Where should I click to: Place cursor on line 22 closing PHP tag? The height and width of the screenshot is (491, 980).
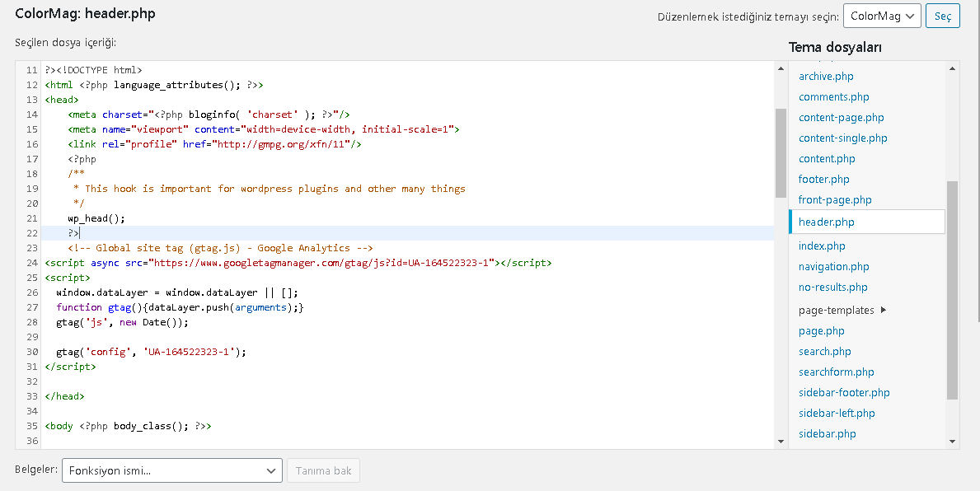[x=73, y=233]
